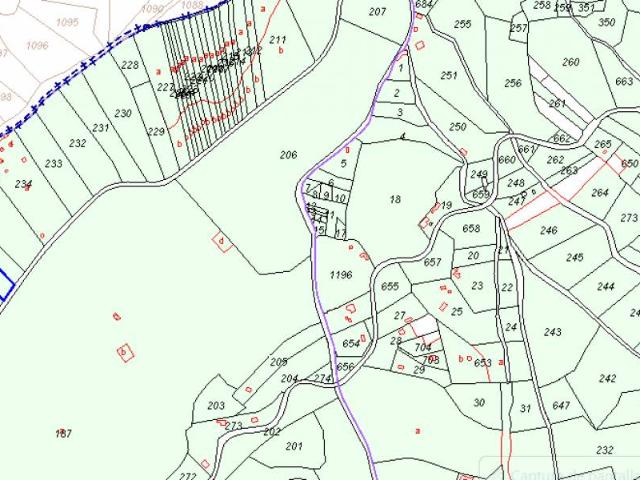The width and height of the screenshot is (640, 480).
Task: Click on parcel 243
Action: [553, 332]
